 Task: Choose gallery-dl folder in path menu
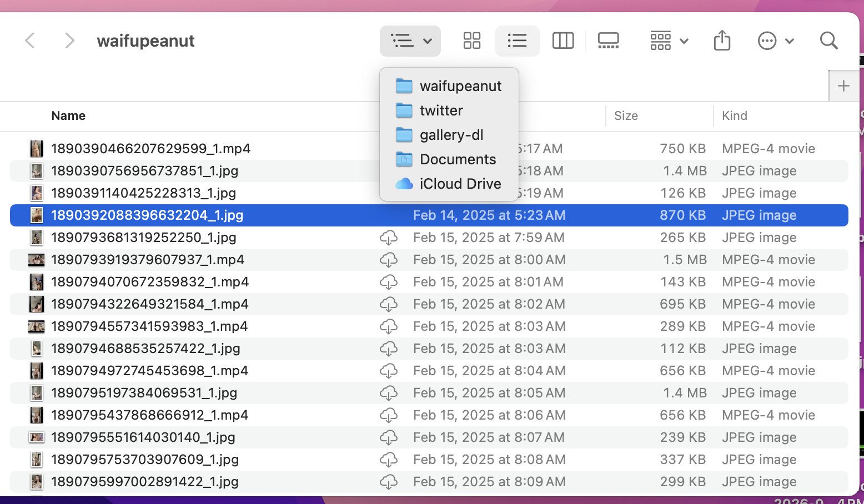click(x=449, y=135)
